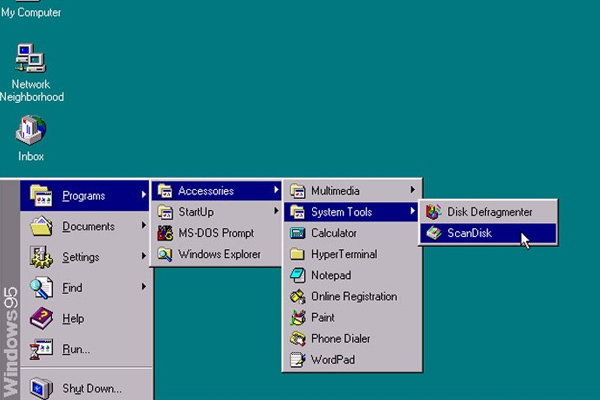Open the Settings menu entry
This screenshot has width=600, height=400.
tap(85, 257)
